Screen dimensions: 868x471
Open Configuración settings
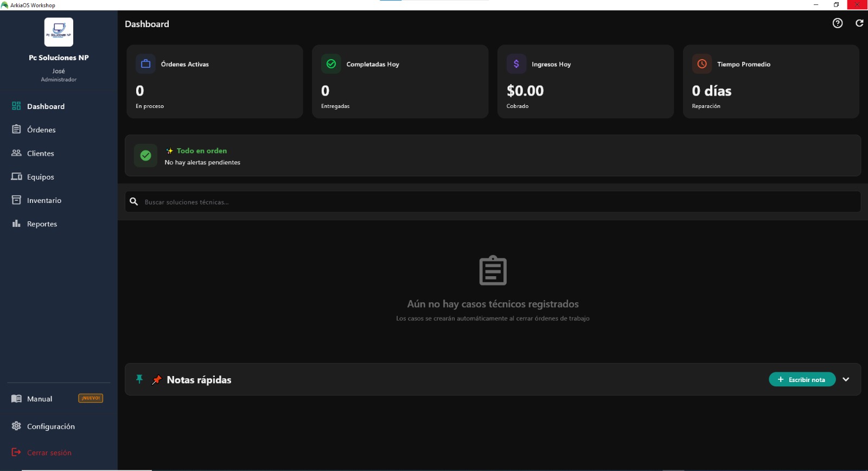click(x=50, y=427)
